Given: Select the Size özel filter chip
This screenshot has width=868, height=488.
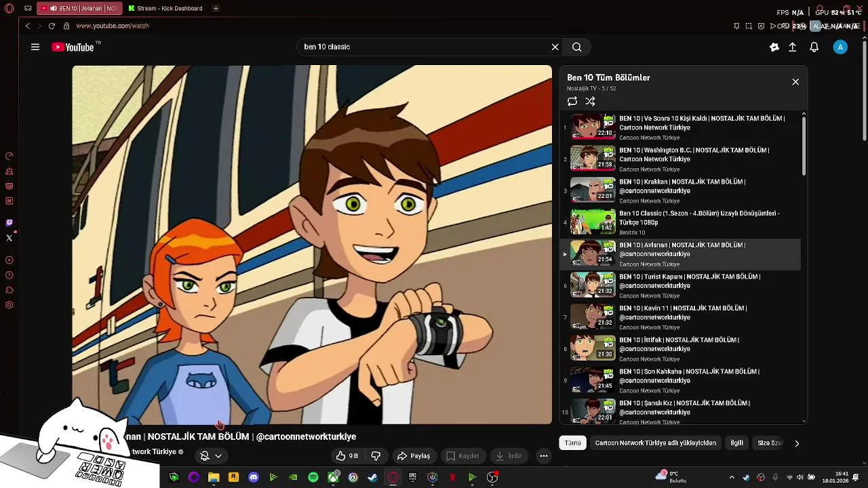Looking at the screenshot, I should point(770,443).
